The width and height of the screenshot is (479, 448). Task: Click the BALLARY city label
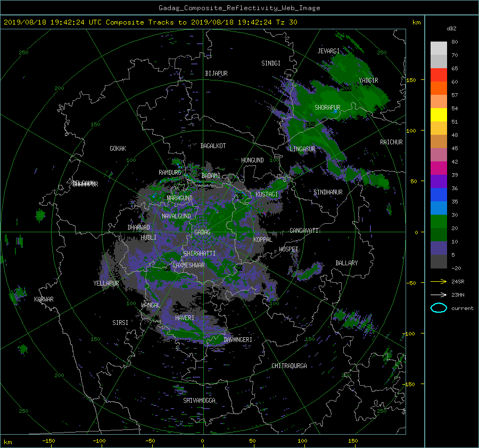click(x=346, y=263)
